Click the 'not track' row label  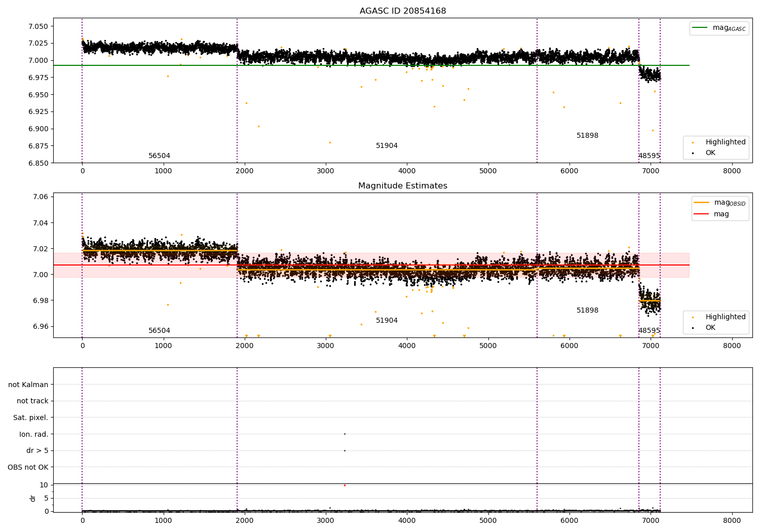click(x=32, y=401)
